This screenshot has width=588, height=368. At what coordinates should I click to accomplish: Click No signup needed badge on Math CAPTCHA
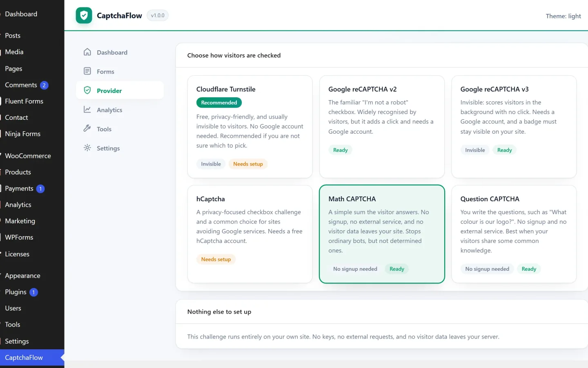[x=355, y=269]
